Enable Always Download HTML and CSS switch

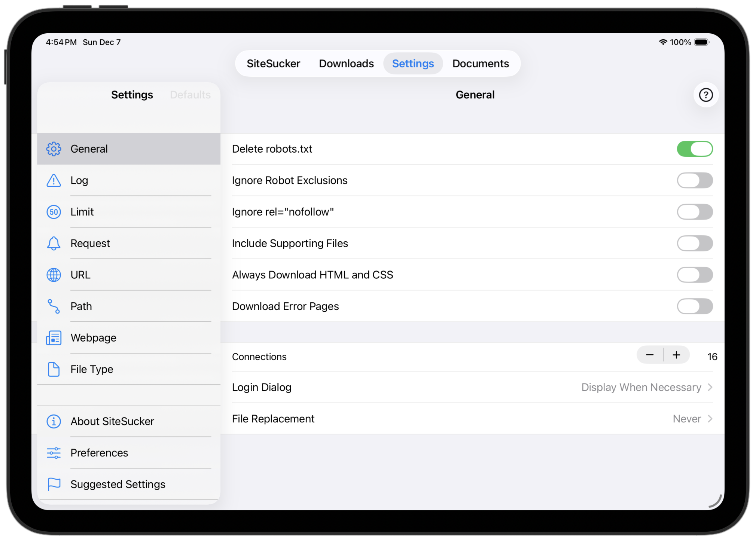(695, 275)
